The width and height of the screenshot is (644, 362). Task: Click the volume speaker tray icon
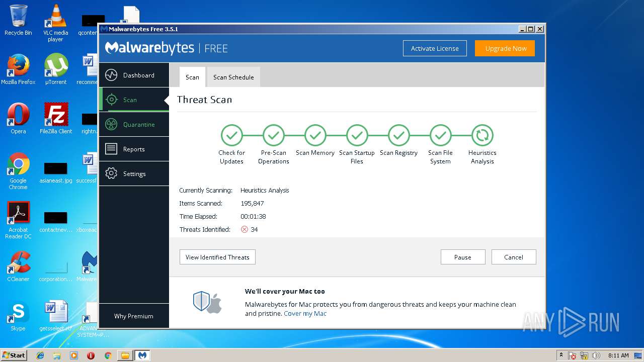click(596, 355)
